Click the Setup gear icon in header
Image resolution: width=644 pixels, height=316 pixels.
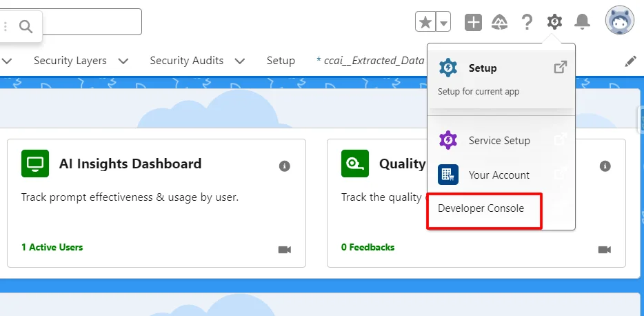pyautogui.click(x=554, y=22)
